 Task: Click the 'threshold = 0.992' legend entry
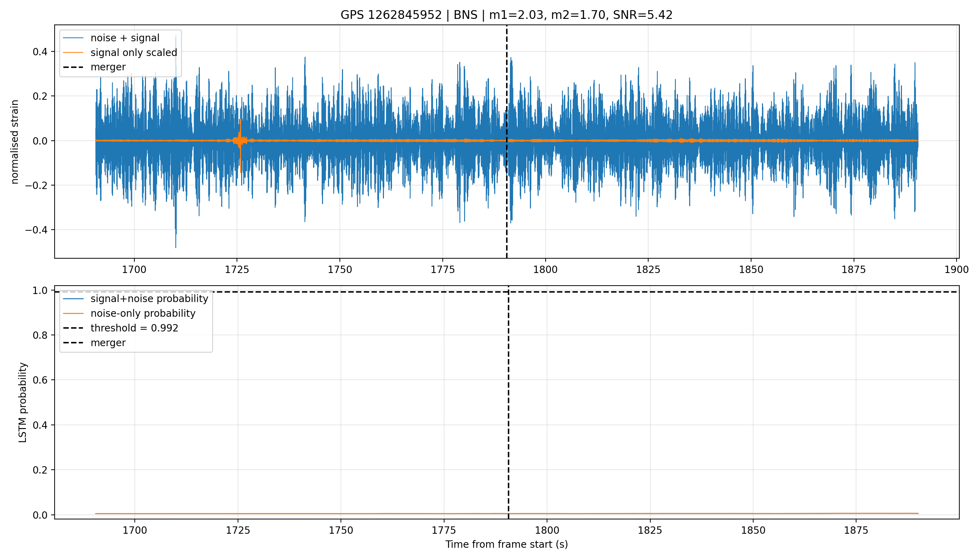(x=121, y=328)
